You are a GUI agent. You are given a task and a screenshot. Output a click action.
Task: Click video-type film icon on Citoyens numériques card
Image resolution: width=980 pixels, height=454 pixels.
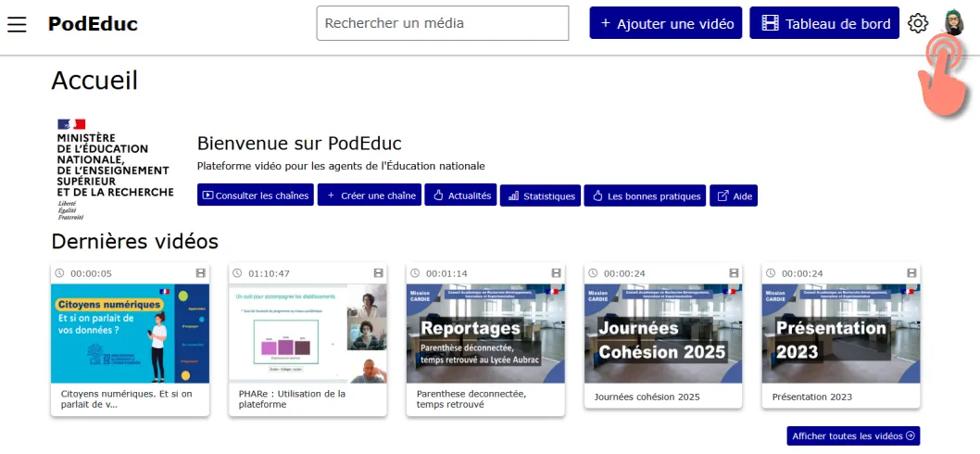point(201,273)
